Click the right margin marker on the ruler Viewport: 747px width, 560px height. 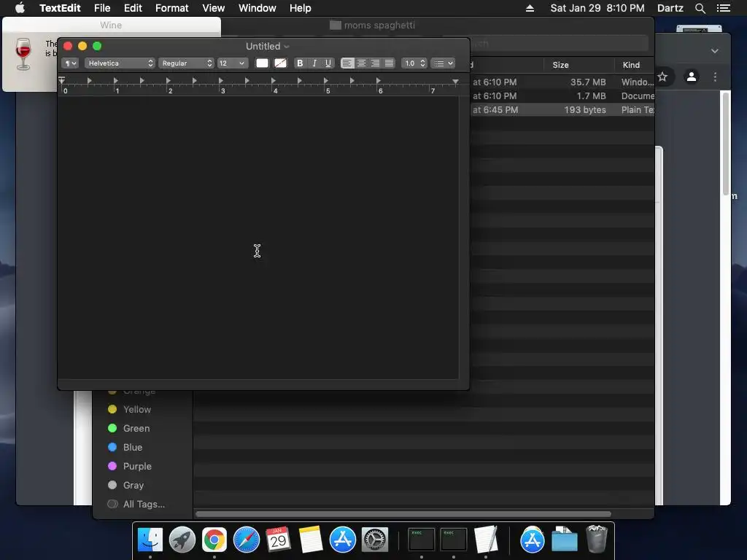[455, 82]
